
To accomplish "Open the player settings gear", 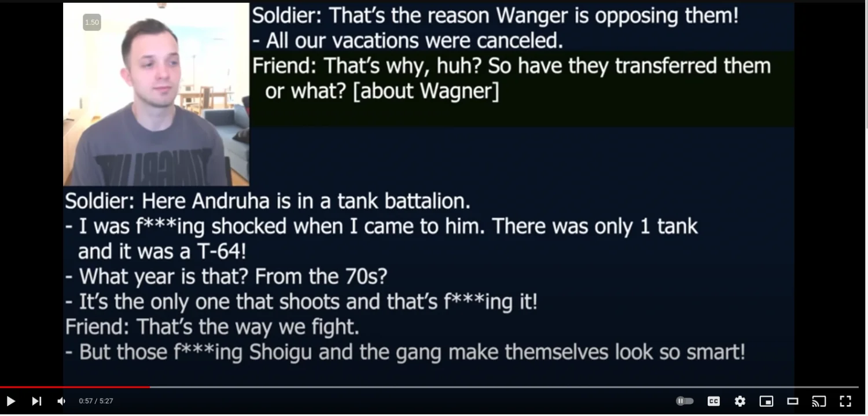I will pyautogui.click(x=740, y=401).
